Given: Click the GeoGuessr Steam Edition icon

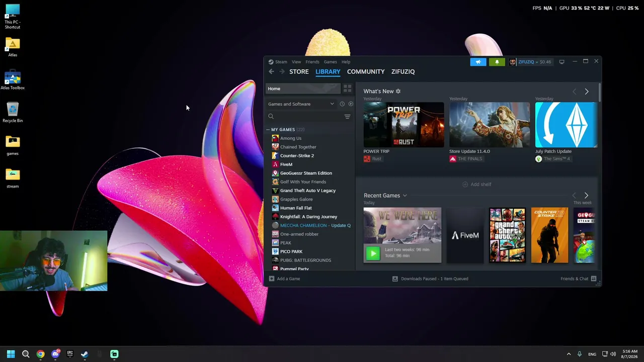Looking at the screenshot, I should [275, 173].
